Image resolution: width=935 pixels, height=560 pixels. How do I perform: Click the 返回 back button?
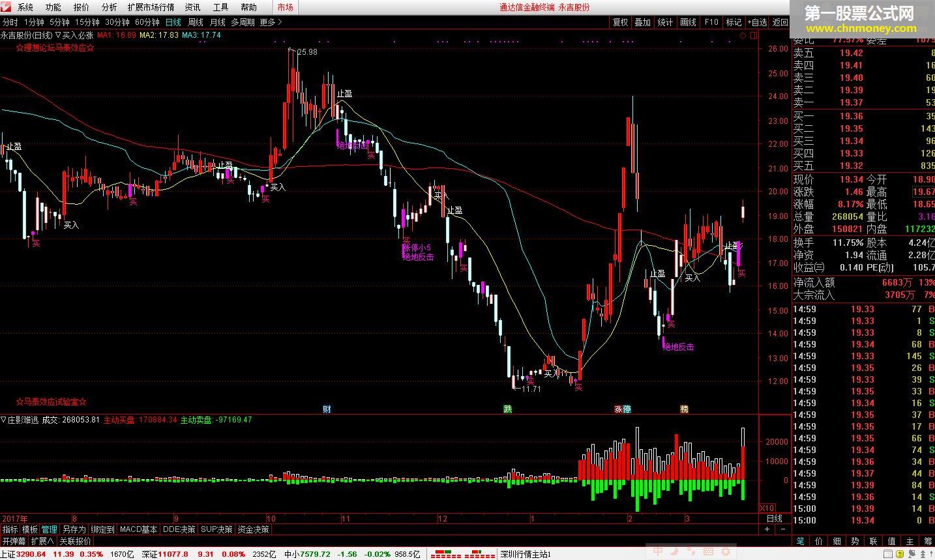tap(780, 22)
